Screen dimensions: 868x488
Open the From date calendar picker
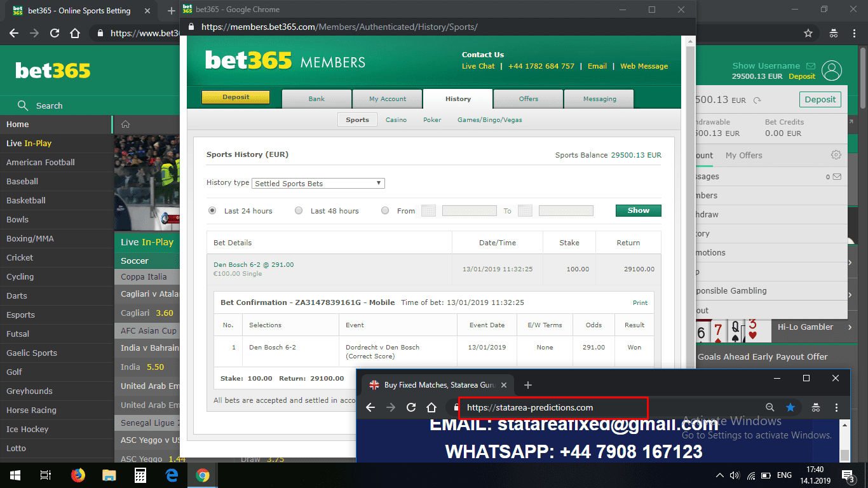coord(428,211)
